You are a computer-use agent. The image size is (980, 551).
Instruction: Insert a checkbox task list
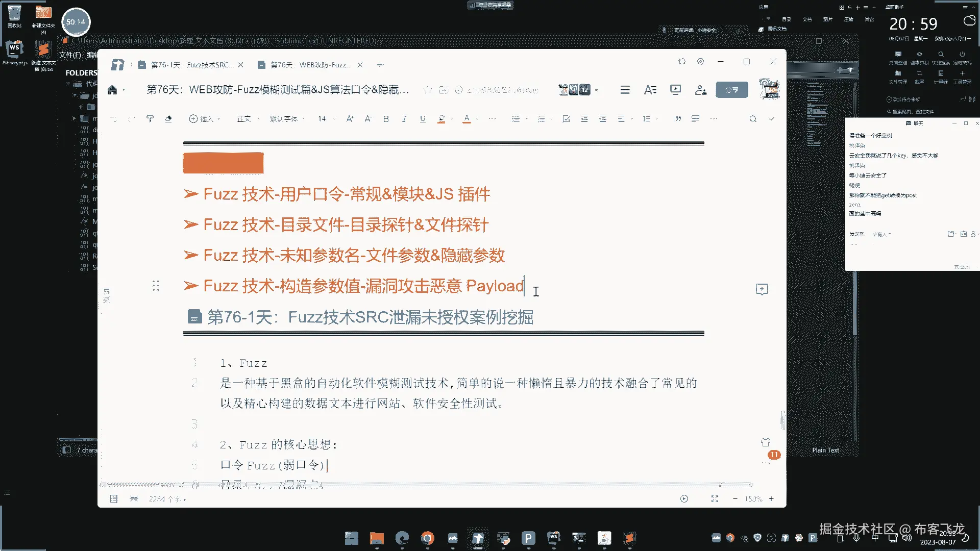tap(566, 119)
